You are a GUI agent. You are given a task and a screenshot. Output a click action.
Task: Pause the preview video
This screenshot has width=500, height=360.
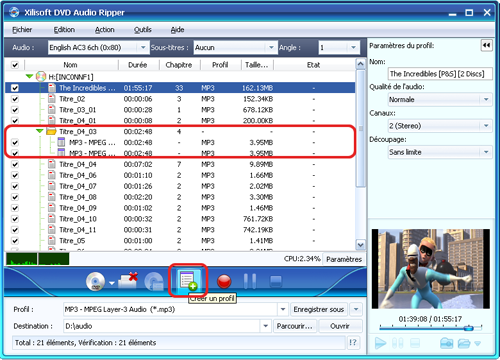[x=398, y=343]
